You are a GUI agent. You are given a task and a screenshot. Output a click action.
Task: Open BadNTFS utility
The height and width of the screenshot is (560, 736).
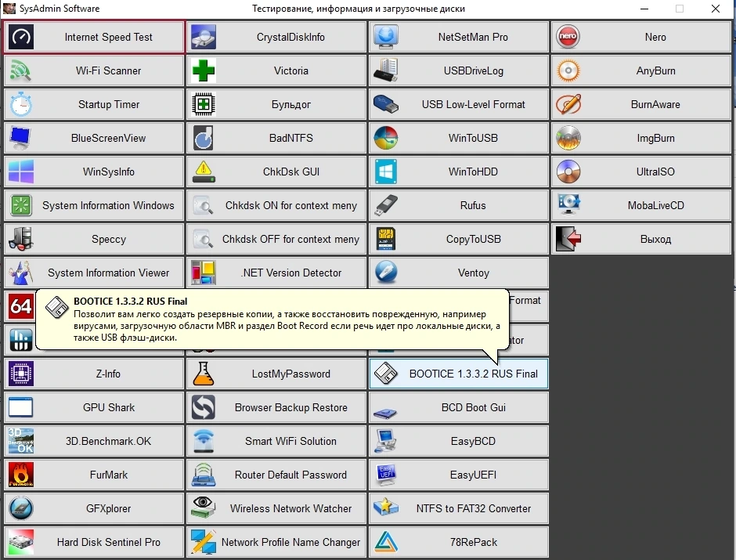[276, 138]
